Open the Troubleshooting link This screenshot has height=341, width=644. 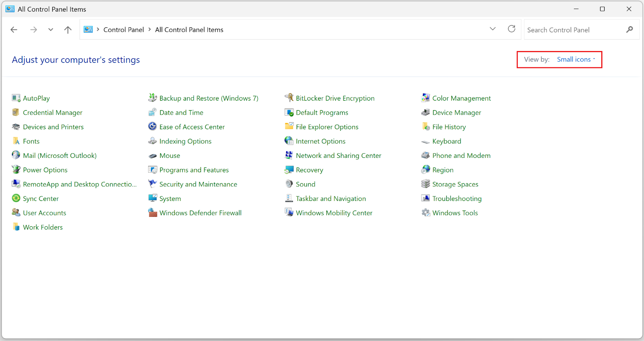457,198
